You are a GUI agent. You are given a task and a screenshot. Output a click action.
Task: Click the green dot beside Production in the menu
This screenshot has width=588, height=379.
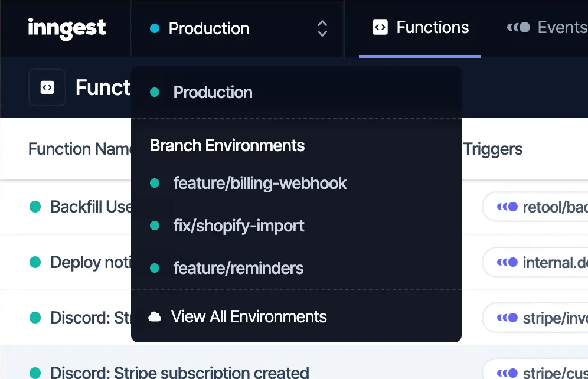point(155,92)
